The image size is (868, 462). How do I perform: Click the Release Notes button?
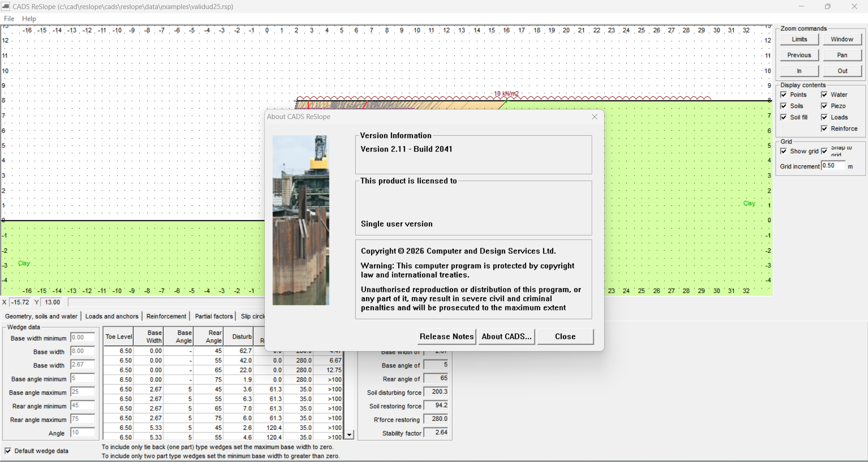[x=447, y=337]
